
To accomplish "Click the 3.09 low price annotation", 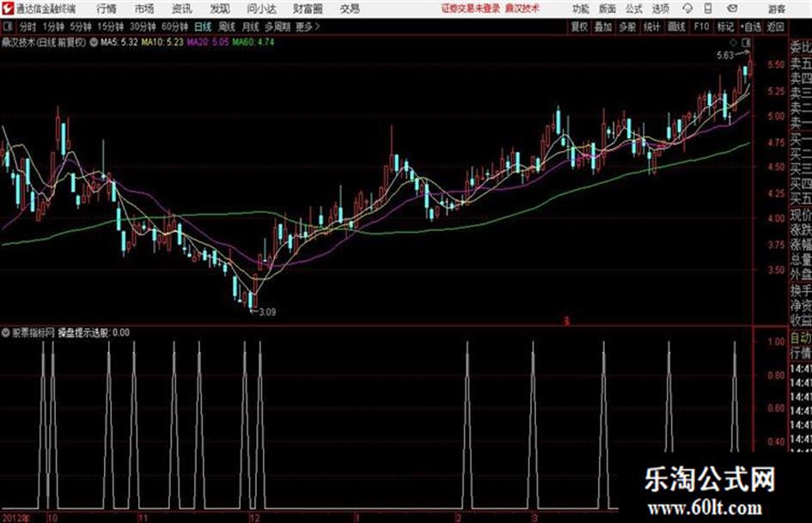I will [267, 312].
